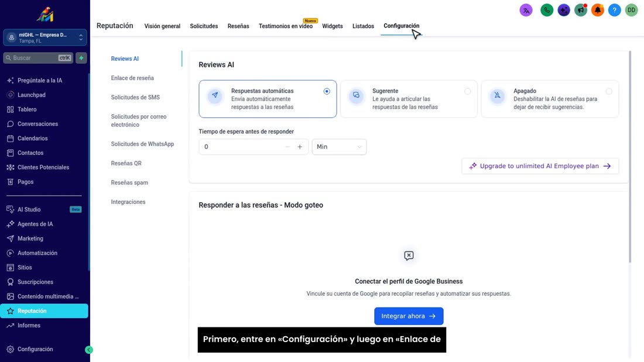Click the purple AI sparkle icon in header
Viewport: 644px width, 362px height.
click(564, 11)
